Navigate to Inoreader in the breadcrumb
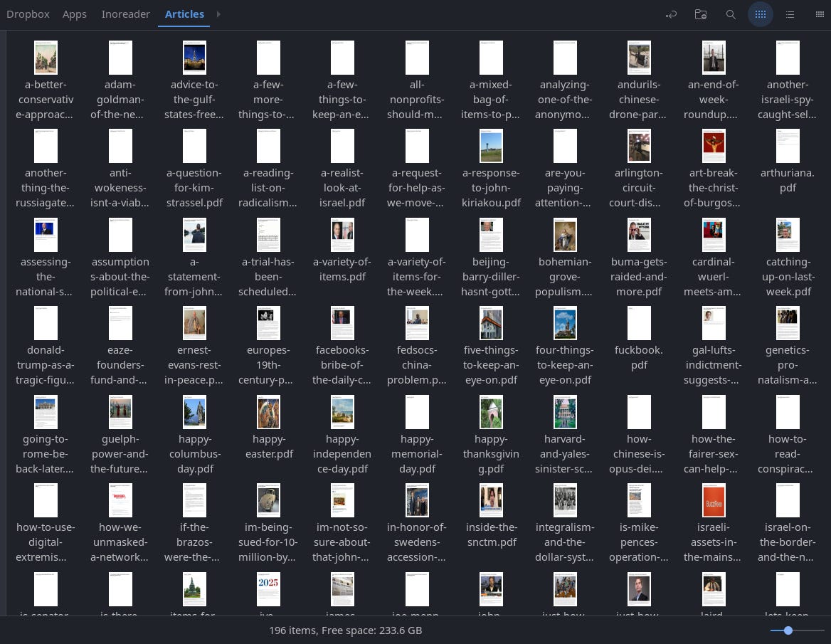The width and height of the screenshot is (831, 644). point(126,14)
